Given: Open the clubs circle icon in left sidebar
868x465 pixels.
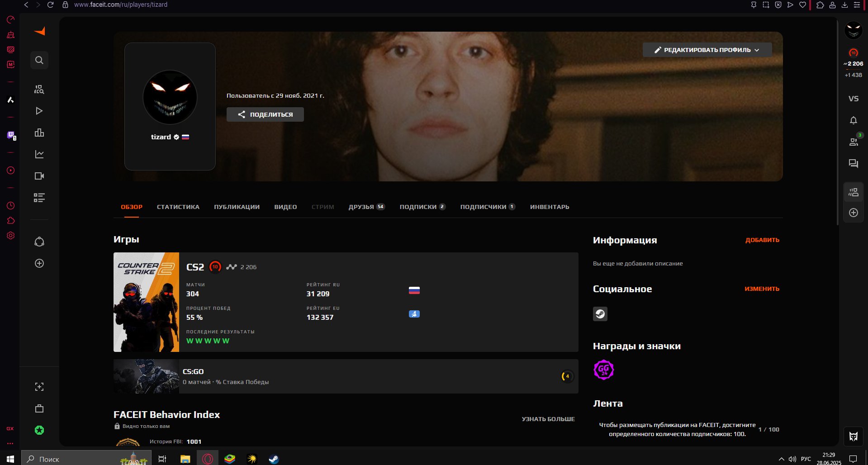Looking at the screenshot, I should (x=39, y=242).
